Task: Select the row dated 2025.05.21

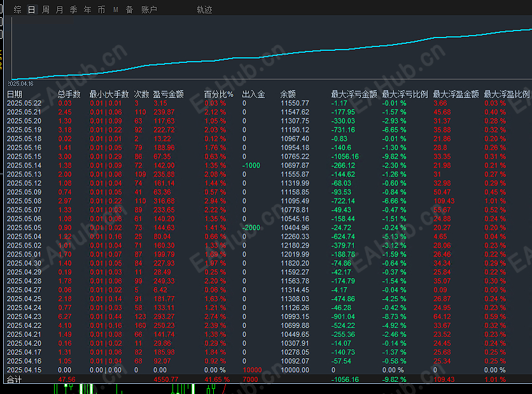Action: [269, 112]
